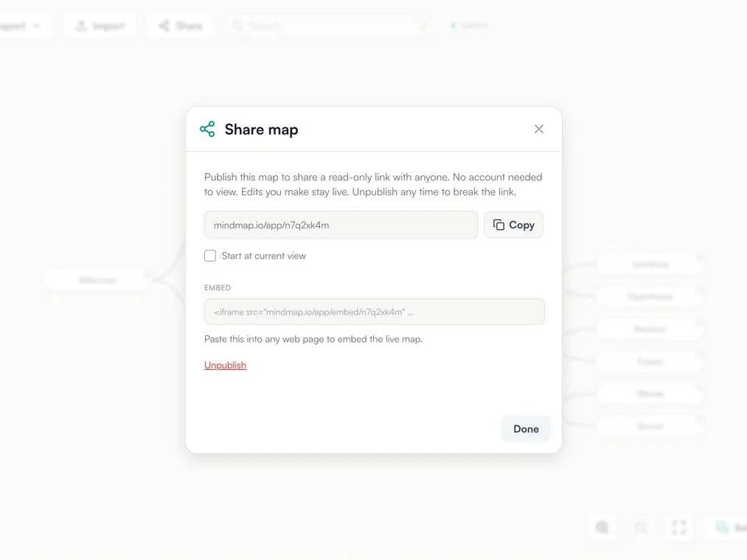Click the blurred Welcome node on canvas
This screenshot has height=560, width=747.
(x=97, y=280)
